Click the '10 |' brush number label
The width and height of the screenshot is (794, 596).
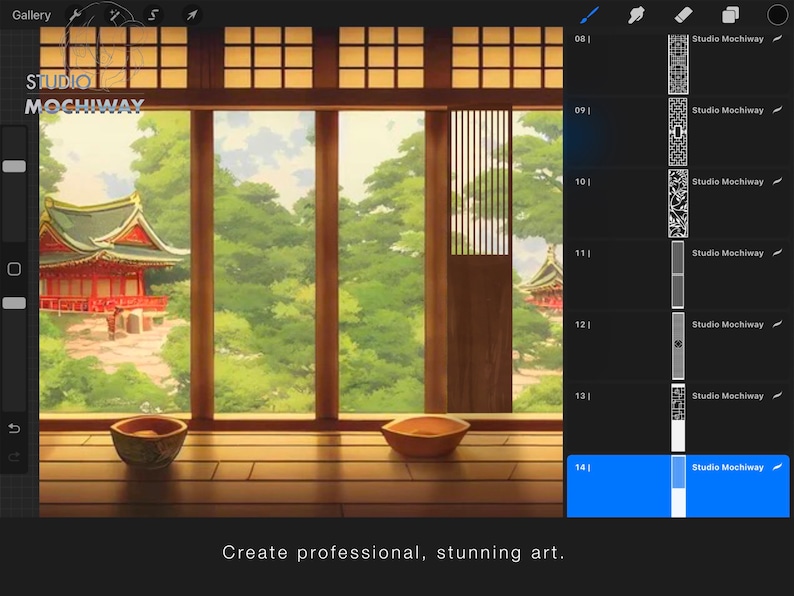coord(582,182)
